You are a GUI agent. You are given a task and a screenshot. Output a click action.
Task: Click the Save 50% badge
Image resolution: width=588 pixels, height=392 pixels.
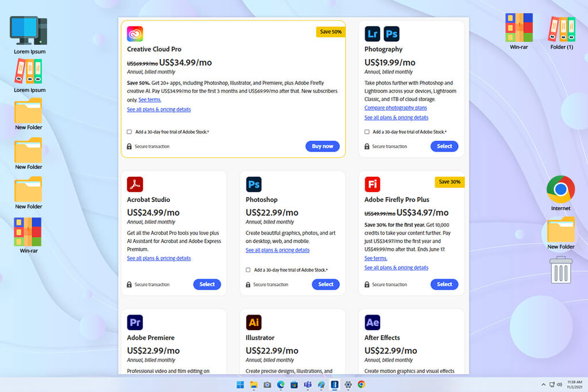pyautogui.click(x=331, y=32)
